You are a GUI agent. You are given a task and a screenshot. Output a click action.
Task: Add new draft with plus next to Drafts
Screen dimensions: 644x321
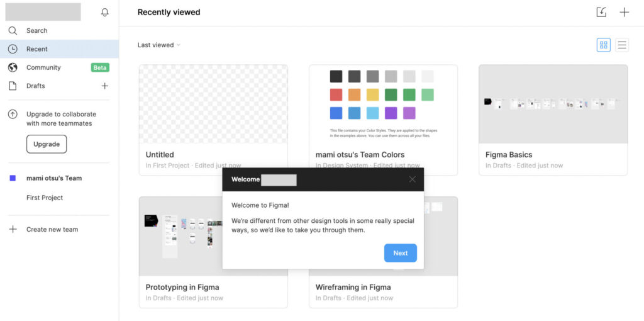tap(105, 86)
